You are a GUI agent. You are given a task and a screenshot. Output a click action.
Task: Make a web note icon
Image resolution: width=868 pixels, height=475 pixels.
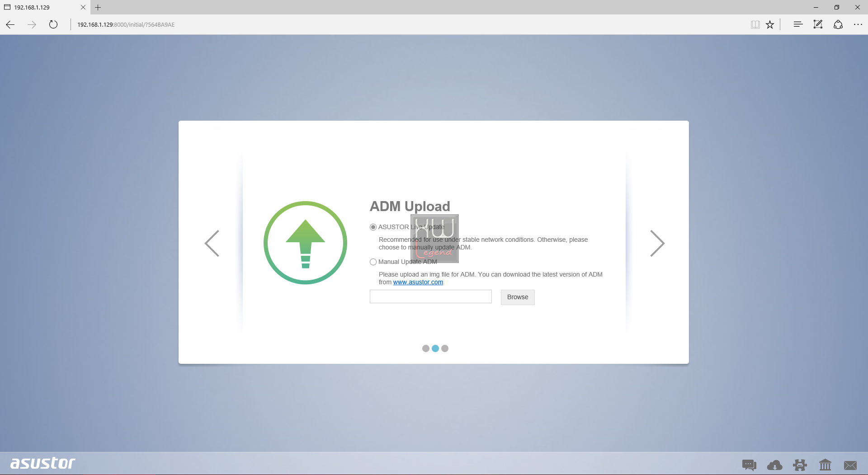pos(818,24)
